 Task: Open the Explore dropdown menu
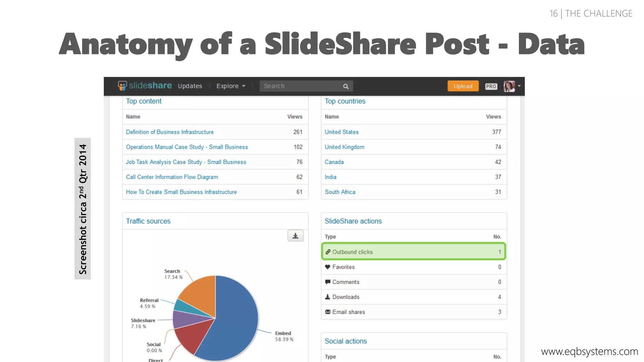pos(230,86)
